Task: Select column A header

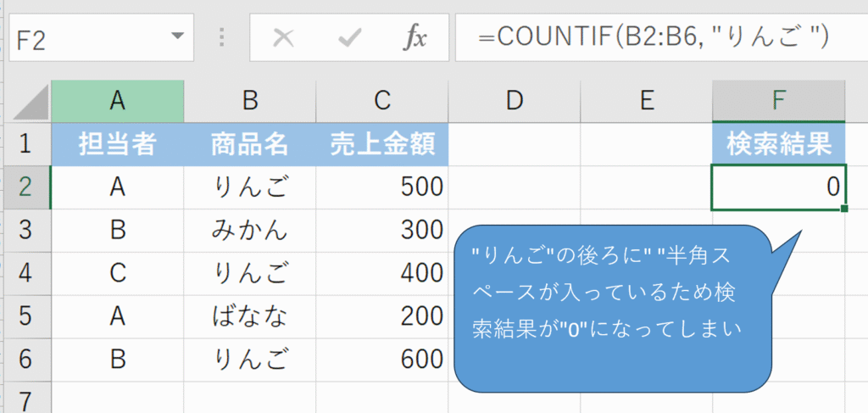Action: pyautogui.click(x=117, y=101)
